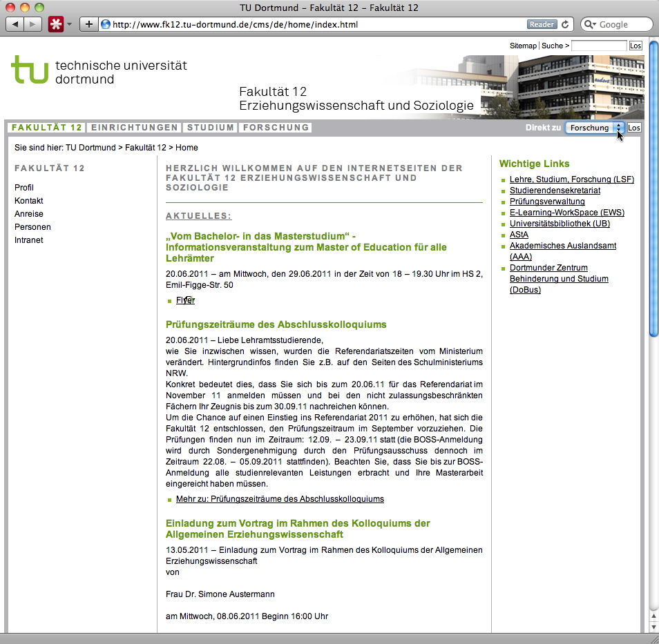
Task: Click the TU Dortmund logo
Action: click(x=99, y=70)
